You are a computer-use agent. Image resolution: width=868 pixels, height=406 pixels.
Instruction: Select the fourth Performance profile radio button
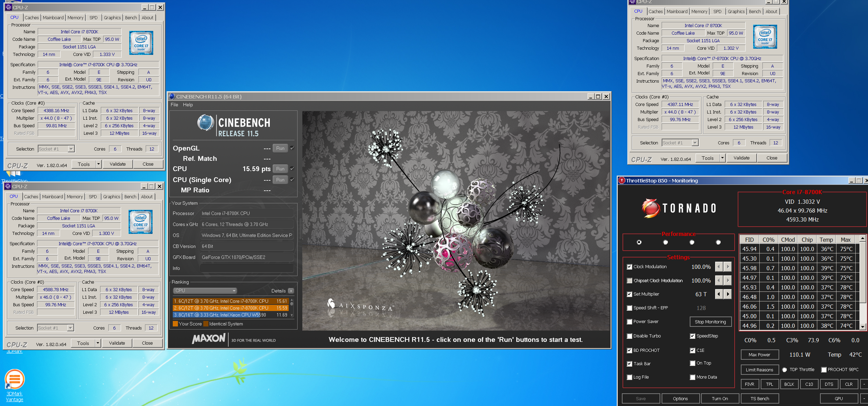(x=718, y=242)
